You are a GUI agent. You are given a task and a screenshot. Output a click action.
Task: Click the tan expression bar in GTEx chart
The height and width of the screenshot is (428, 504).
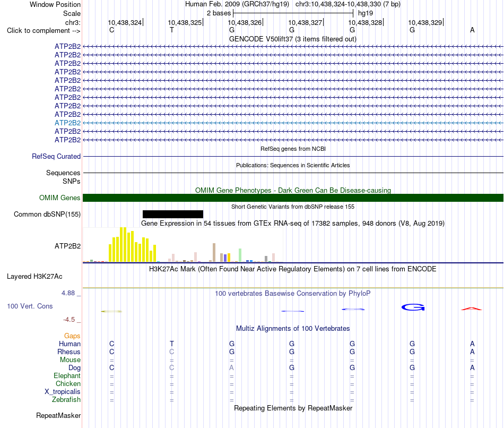click(214, 253)
